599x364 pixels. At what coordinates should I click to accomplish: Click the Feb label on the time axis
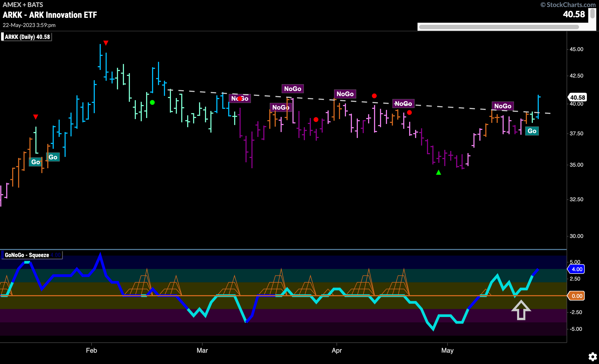click(91, 350)
